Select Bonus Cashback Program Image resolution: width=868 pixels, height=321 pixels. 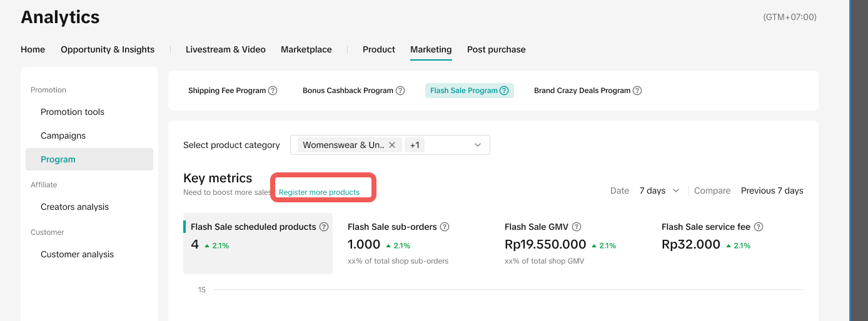tap(348, 91)
